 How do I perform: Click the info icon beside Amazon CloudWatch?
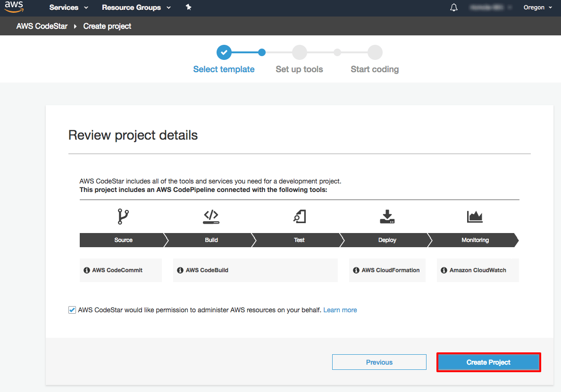click(444, 270)
